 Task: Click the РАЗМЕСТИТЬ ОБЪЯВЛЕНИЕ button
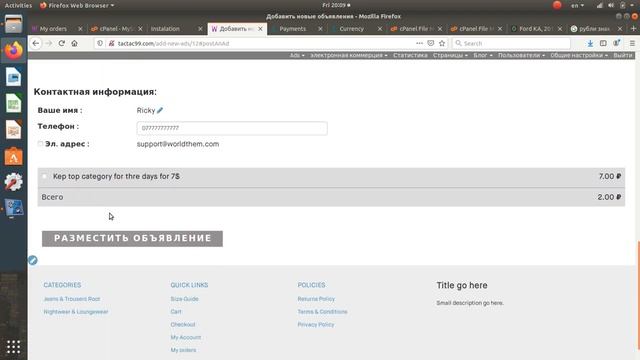132,238
